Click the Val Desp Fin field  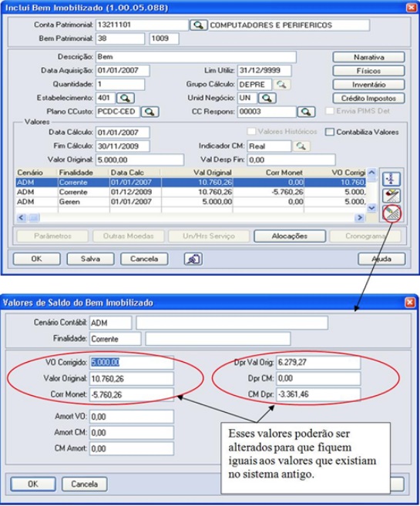tap(291, 159)
